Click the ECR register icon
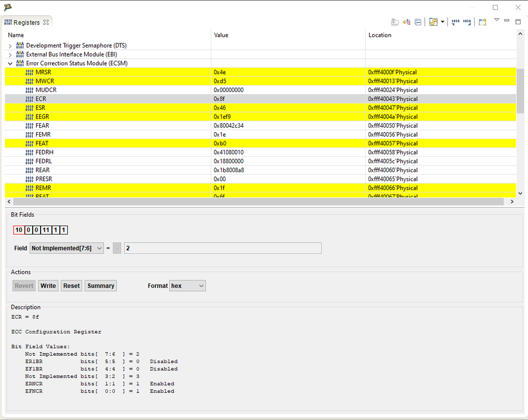The image size is (528, 420). (x=29, y=99)
